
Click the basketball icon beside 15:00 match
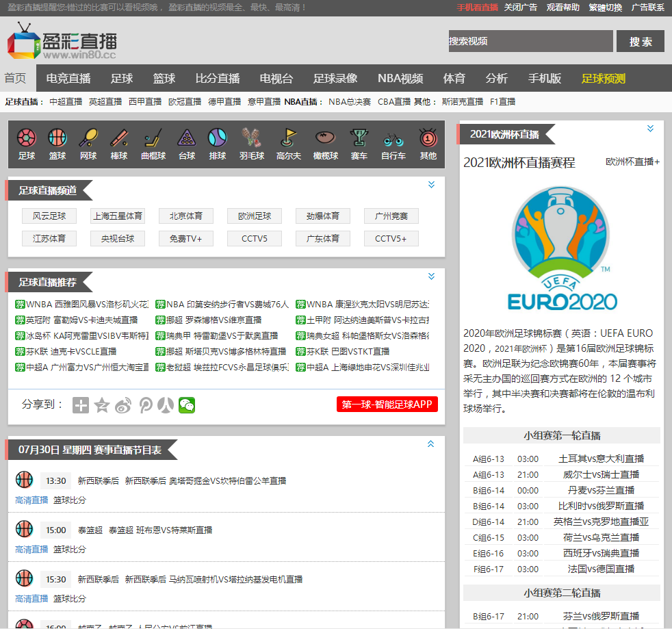24,529
